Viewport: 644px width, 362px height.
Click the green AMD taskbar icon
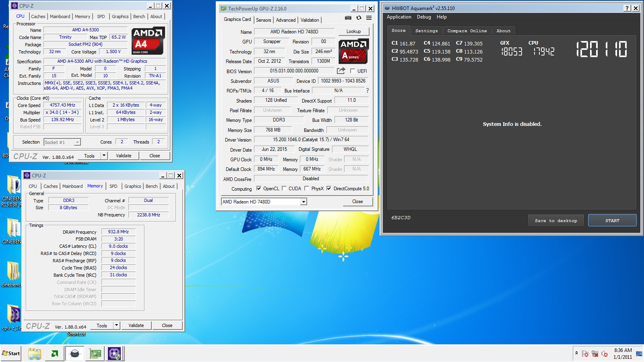click(54, 354)
